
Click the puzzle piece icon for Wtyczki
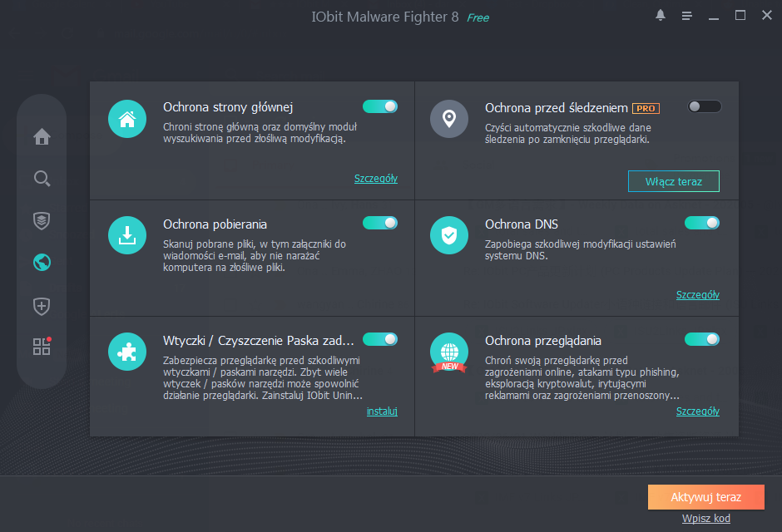point(127,352)
